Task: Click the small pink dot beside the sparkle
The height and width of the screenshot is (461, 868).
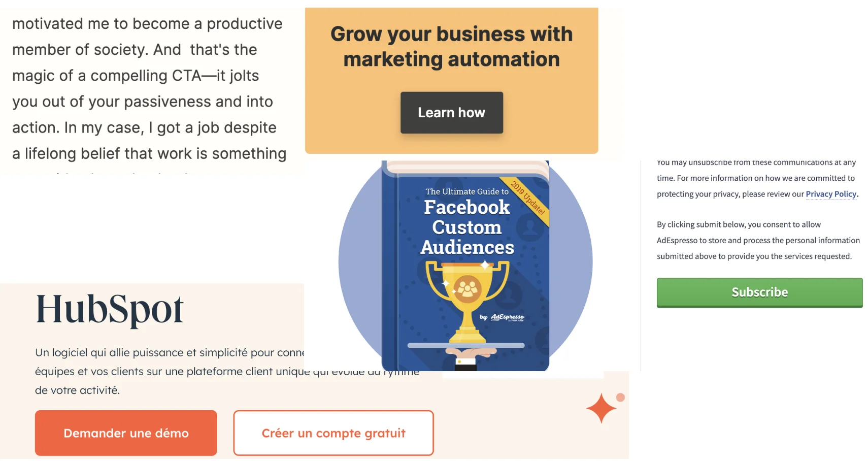Action: coord(620,397)
